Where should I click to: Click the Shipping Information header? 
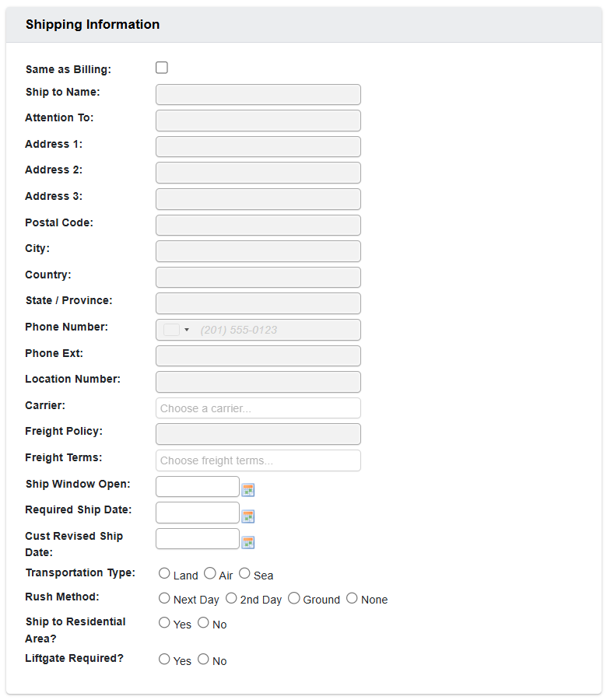(92, 24)
